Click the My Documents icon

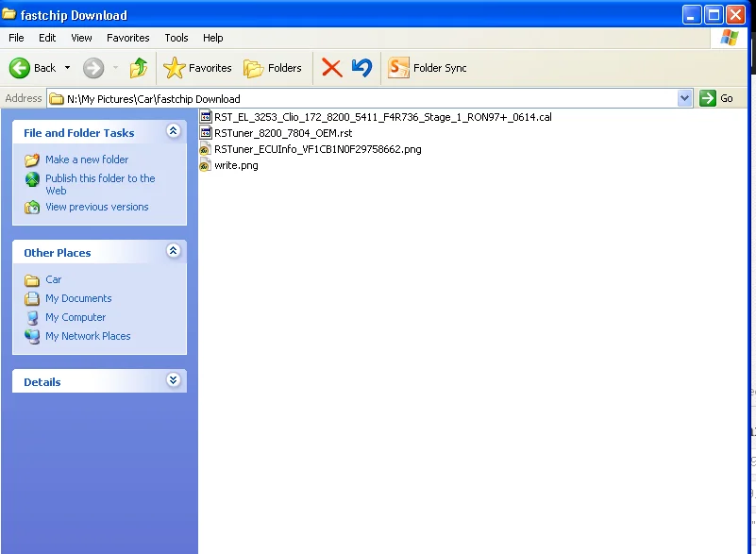[32, 299]
